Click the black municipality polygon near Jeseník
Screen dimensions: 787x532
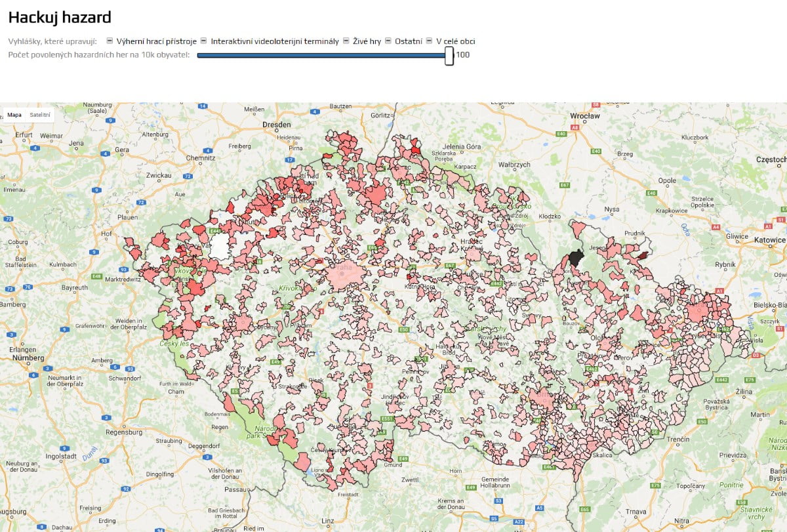[x=576, y=257]
